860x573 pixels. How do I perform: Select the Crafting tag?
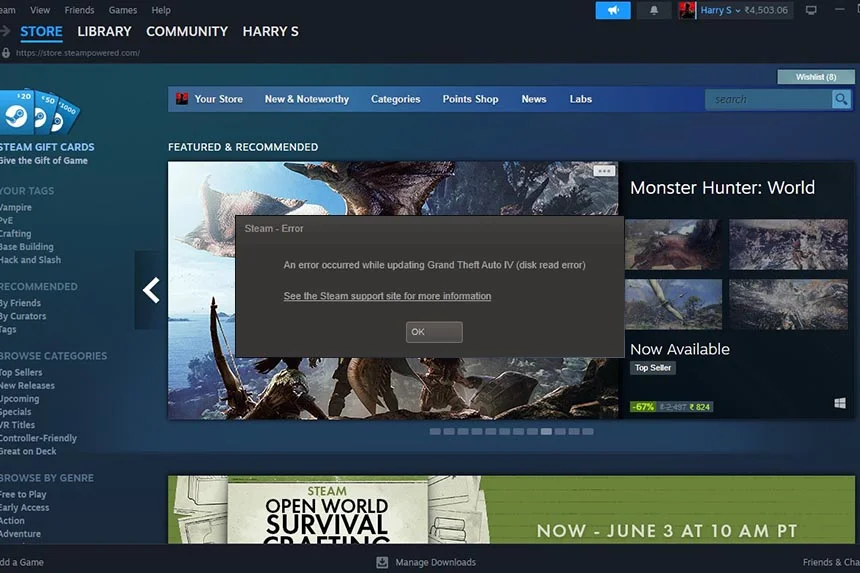16,234
